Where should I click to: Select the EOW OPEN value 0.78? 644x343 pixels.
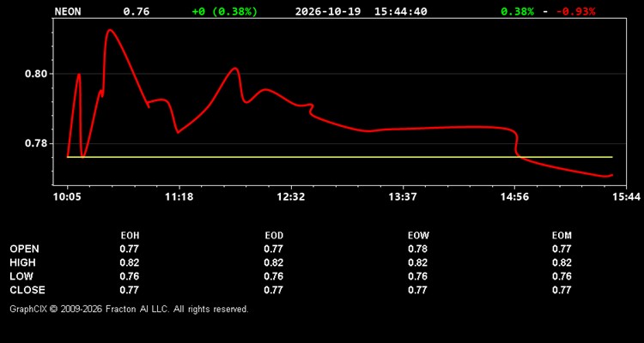click(x=417, y=249)
